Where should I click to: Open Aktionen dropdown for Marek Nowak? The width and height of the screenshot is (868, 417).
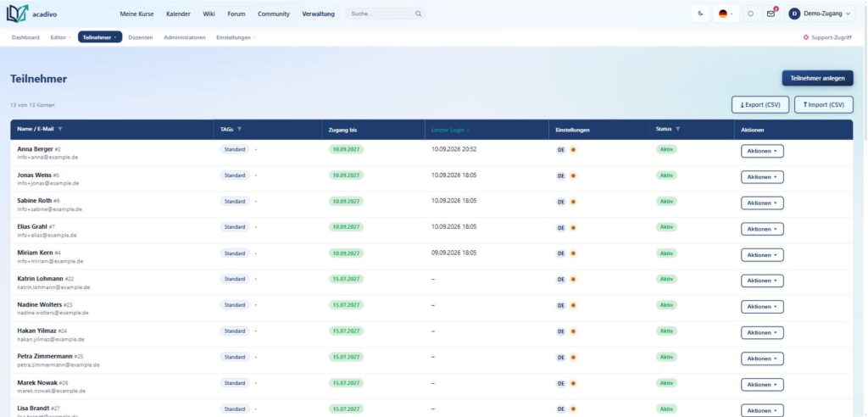coord(762,384)
